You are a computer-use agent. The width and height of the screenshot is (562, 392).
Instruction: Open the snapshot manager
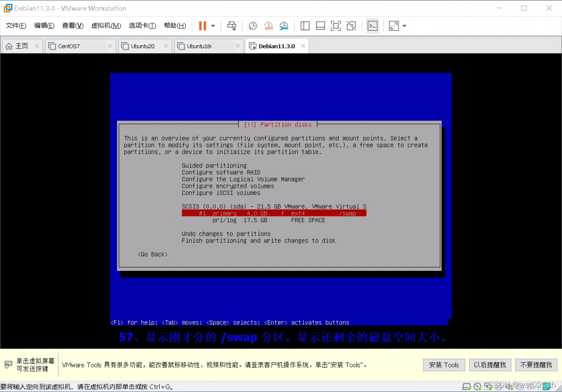tap(284, 26)
